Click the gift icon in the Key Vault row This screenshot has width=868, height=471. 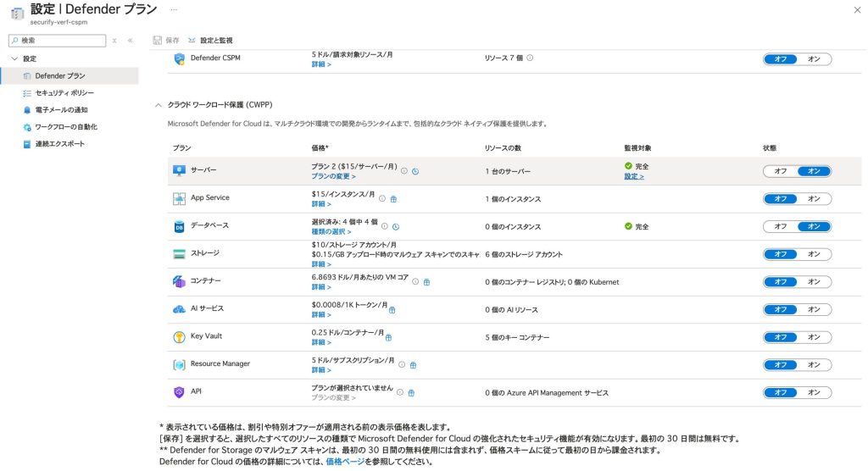click(x=389, y=337)
